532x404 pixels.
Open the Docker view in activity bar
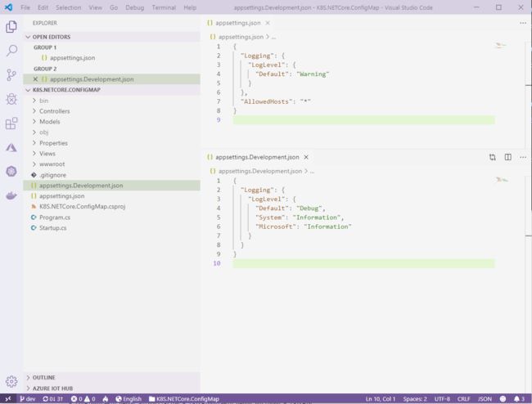(x=11, y=196)
